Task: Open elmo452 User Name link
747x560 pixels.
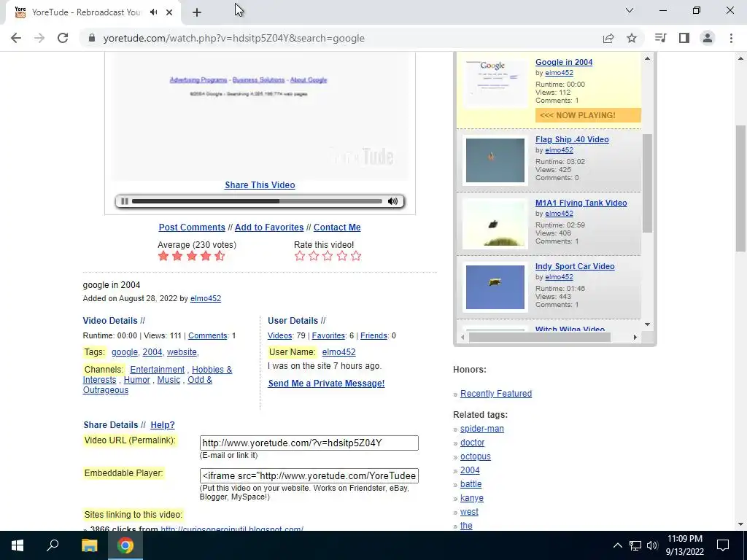Action: tap(338, 352)
